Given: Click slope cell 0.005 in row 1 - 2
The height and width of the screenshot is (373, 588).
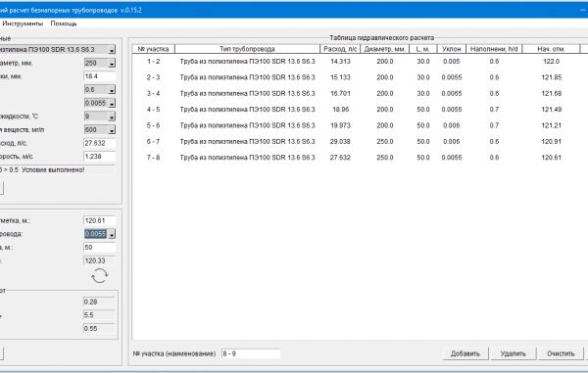Looking at the screenshot, I should pos(452,62).
